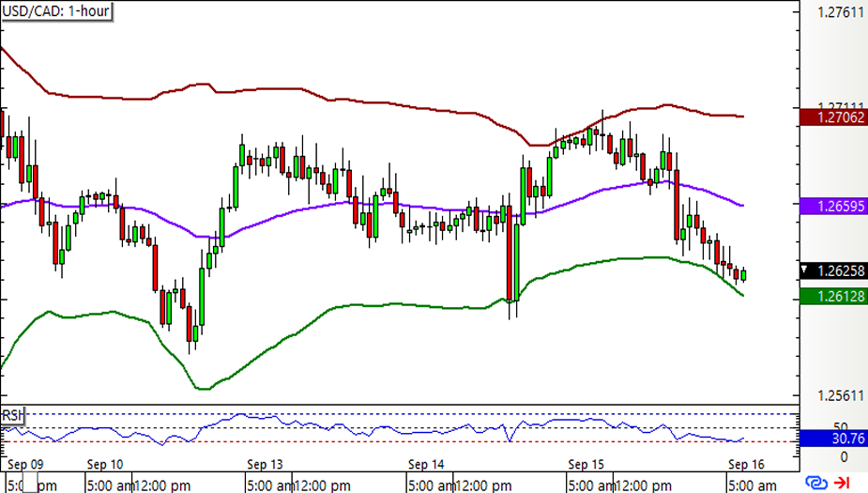Click the Sep 10 date label

coord(105,464)
